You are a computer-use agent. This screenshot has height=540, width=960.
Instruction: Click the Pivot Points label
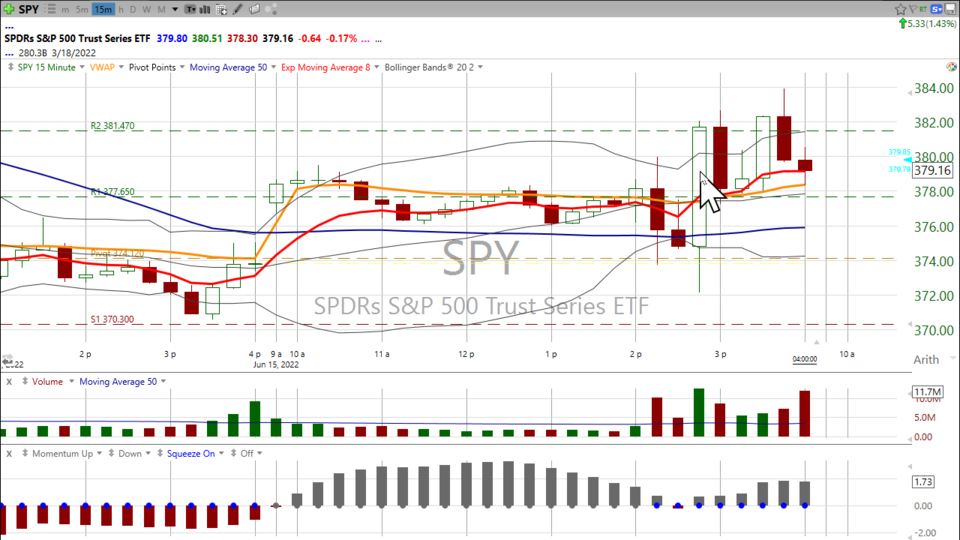pos(152,67)
